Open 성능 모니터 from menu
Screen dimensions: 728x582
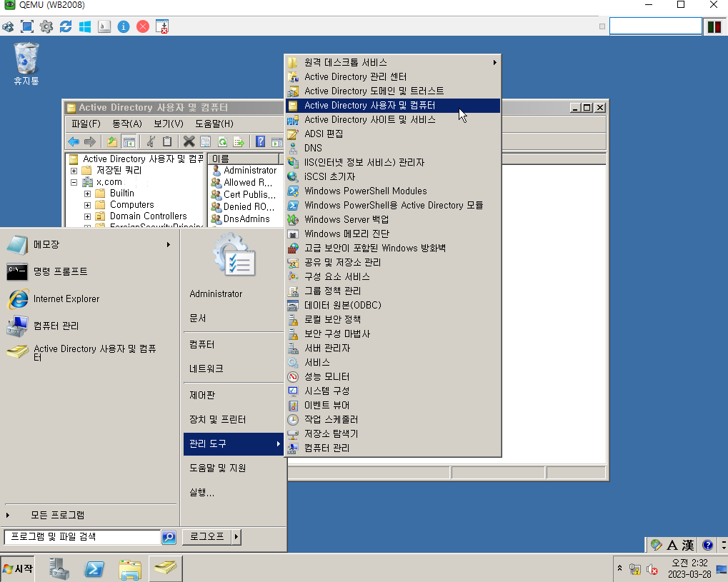click(393, 376)
